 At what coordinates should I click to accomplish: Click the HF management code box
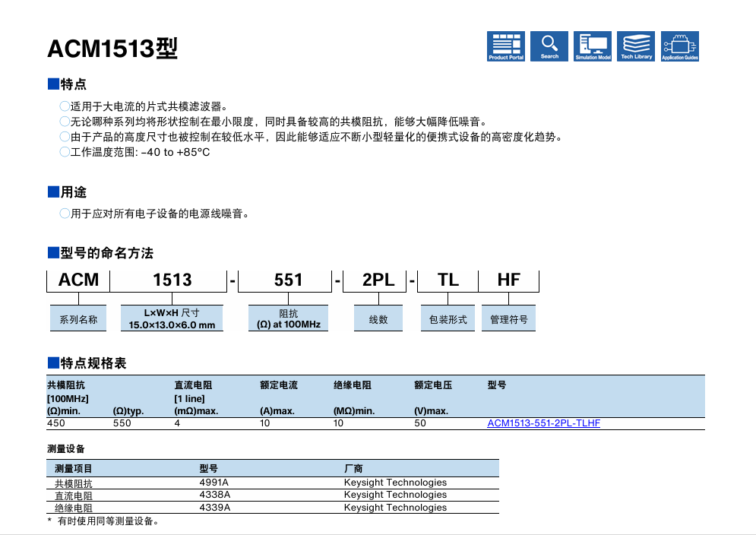[508, 280]
